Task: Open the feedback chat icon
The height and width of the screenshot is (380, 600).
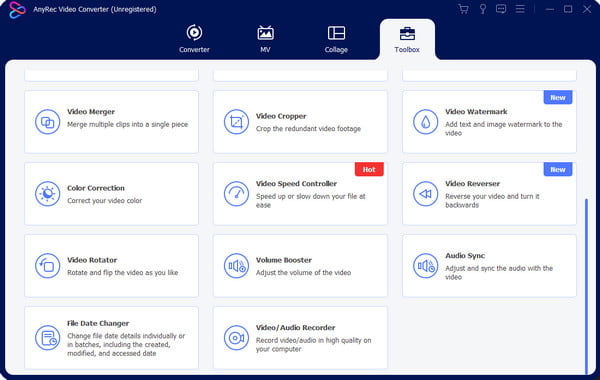Action: click(501, 9)
